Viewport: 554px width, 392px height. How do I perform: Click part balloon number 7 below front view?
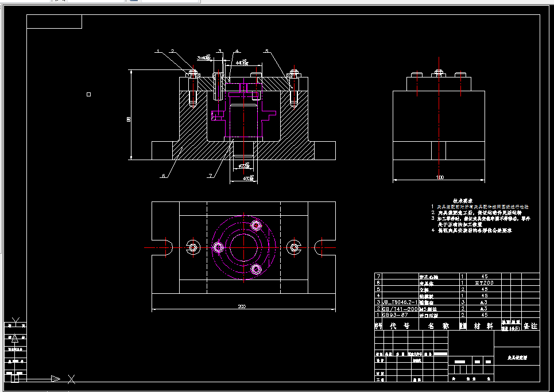(x=211, y=176)
